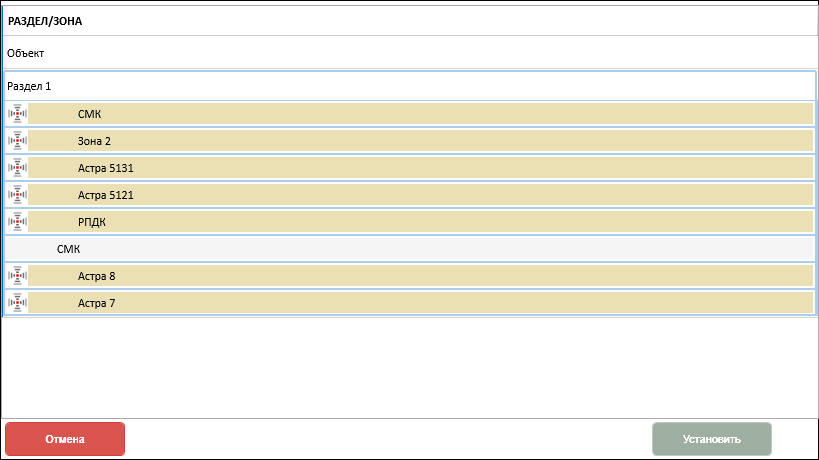Click the sensor icon next to Зона 2
This screenshot has width=819, height=460.
17,141
